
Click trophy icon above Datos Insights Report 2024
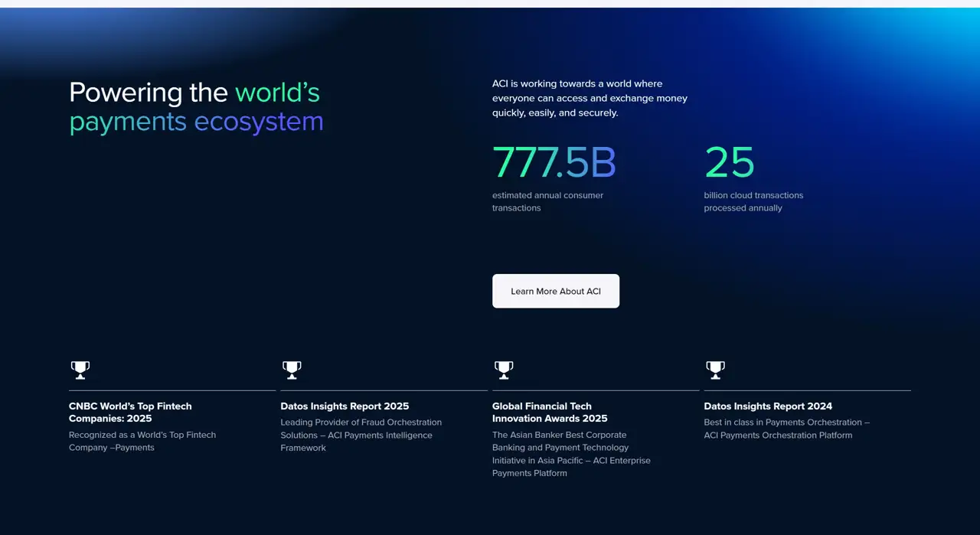click(715, 370)
